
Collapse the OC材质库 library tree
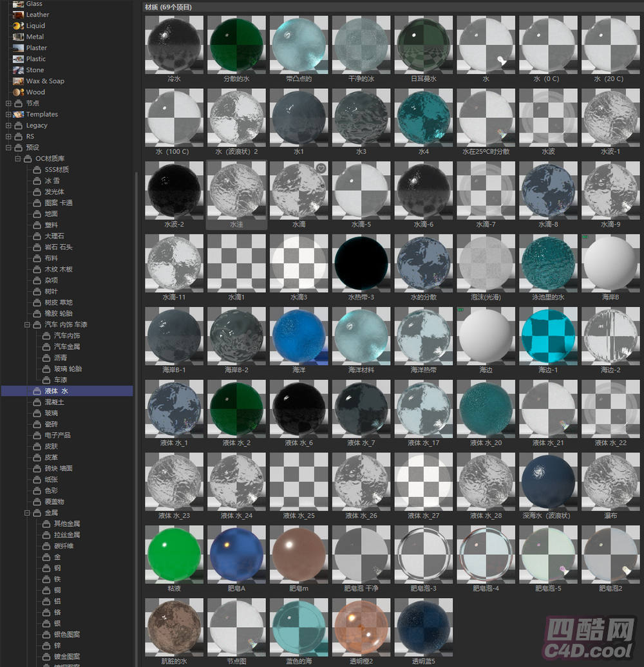point(18,158)
